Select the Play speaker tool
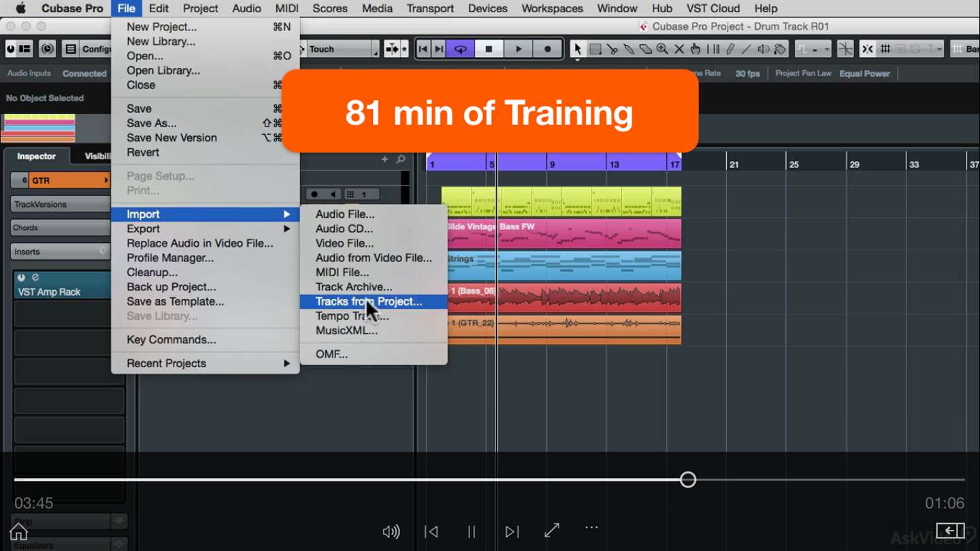The width and height of the screenshot is (980, 551). (764, 49)
